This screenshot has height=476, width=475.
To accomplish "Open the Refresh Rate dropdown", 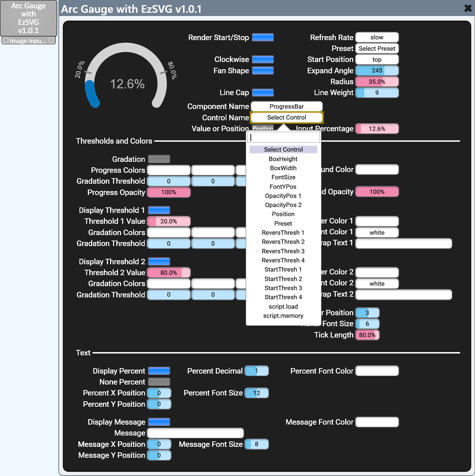I will pyautogui.click(x=377, y=38).
